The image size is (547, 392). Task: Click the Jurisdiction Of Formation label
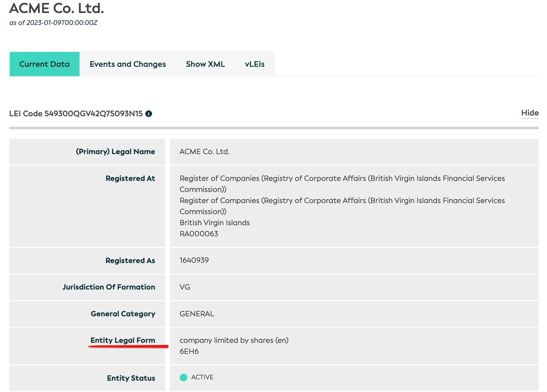pyautogui.click(x=109, y=287)
